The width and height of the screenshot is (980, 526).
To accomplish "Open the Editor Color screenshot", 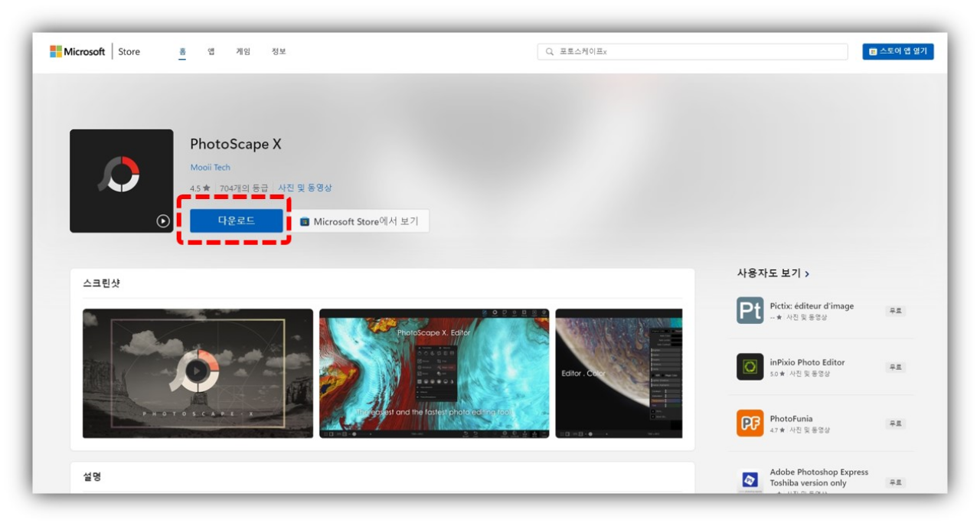I will tap(619, 373).
